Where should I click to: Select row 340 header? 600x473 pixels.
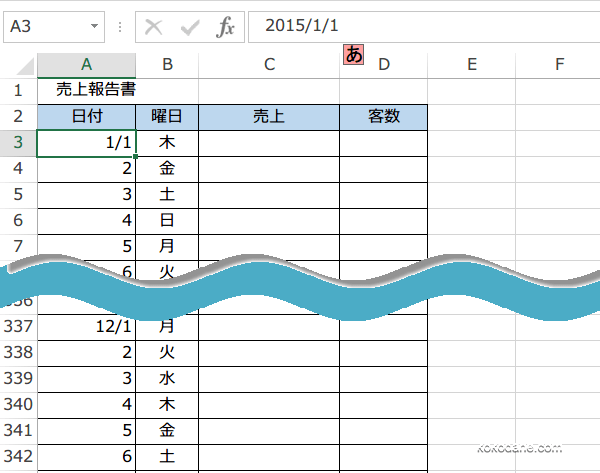[18, 405]
